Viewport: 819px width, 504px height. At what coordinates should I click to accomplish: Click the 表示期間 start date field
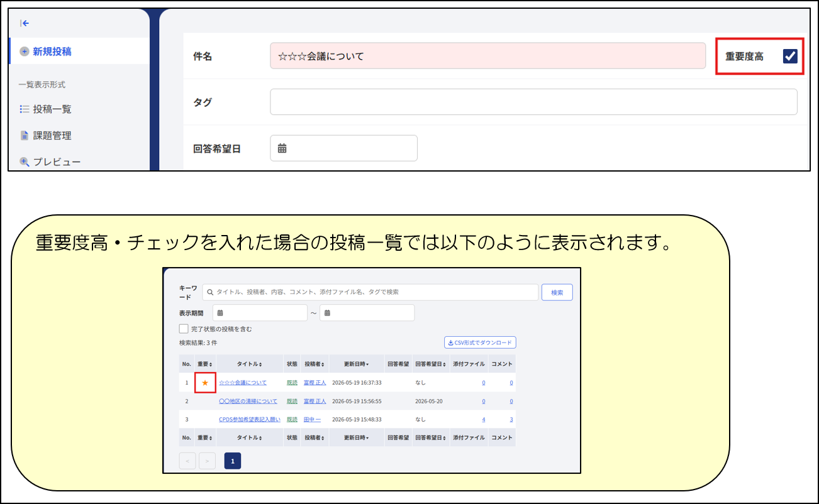tap(260, 313)
